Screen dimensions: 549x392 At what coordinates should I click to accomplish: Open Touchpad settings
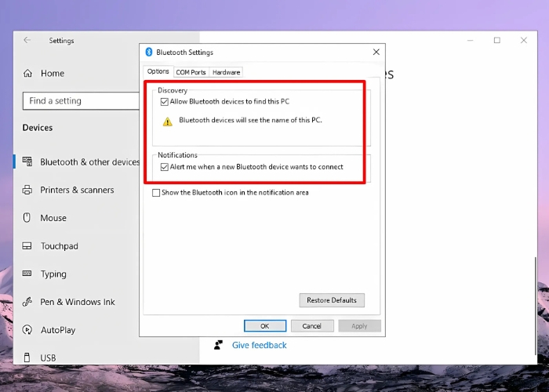point(60,246)
